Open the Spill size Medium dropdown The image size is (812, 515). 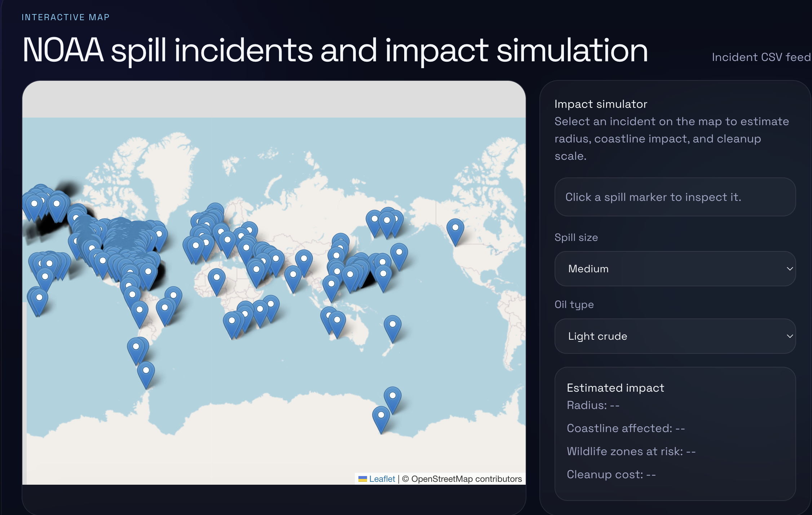[x=675, y=269]
